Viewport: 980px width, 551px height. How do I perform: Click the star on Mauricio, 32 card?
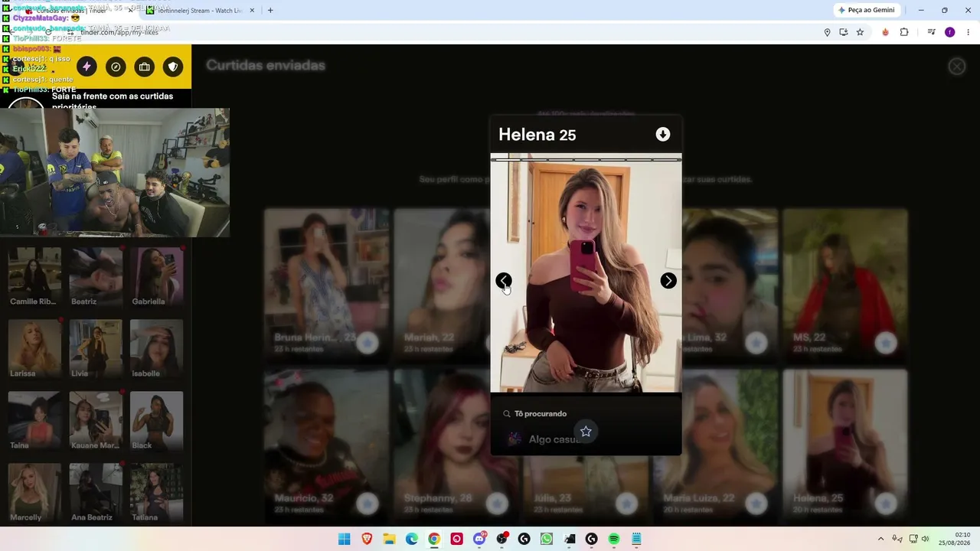367,503
